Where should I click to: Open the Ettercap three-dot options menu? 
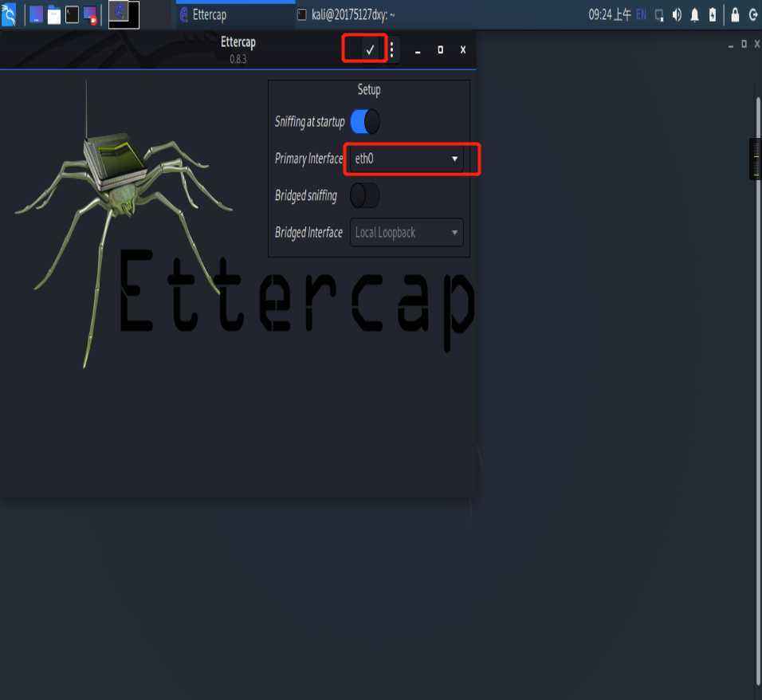[391, 49]
